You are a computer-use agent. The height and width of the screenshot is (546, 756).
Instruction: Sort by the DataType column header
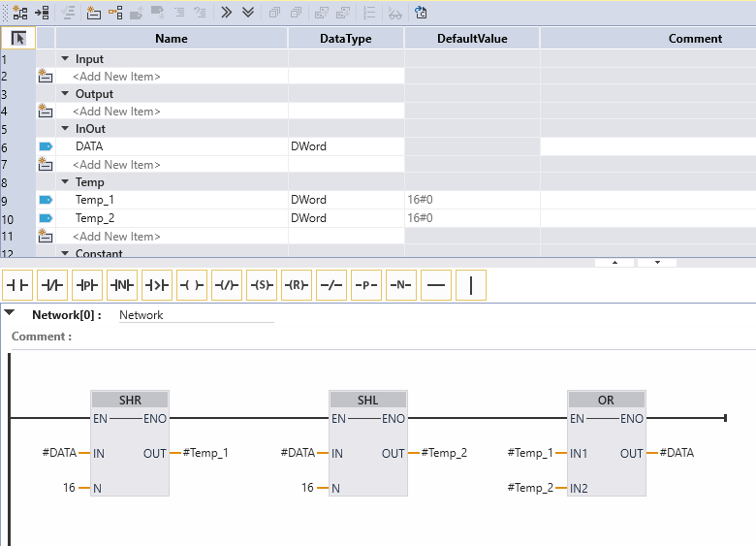(346, 39)
